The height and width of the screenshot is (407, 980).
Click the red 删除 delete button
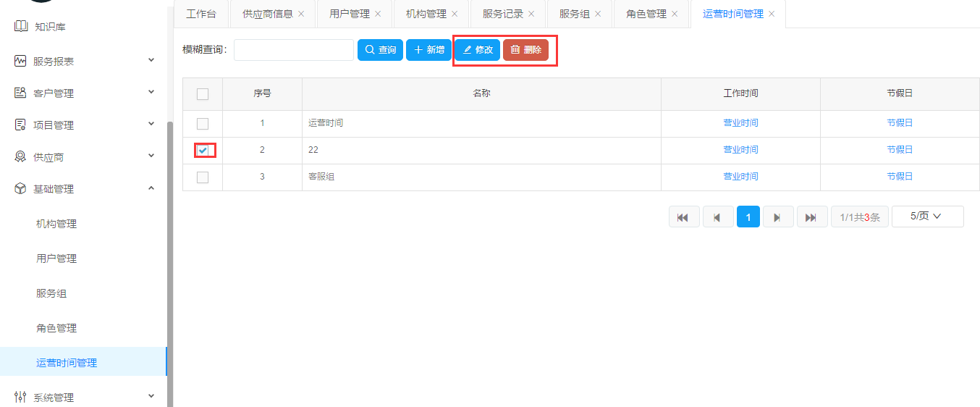(x=525, y=50)
